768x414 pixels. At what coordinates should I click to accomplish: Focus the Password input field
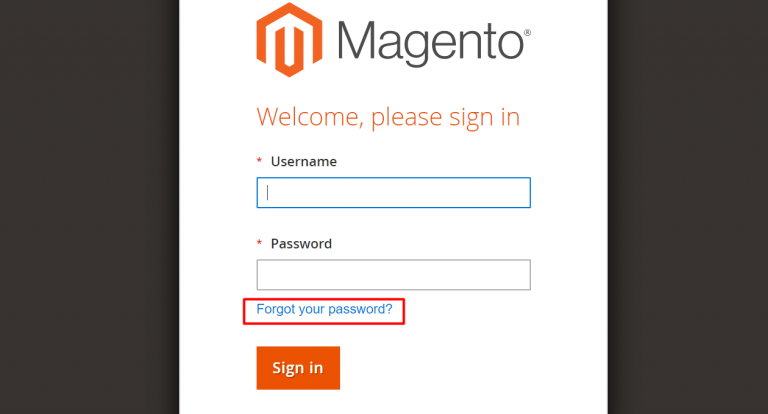pyautogui.click(x=393, y=275)
